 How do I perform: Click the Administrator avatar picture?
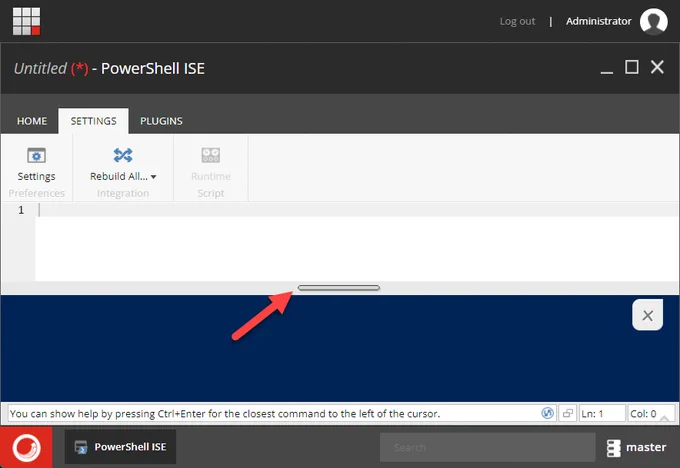click(x=654, y=21)
